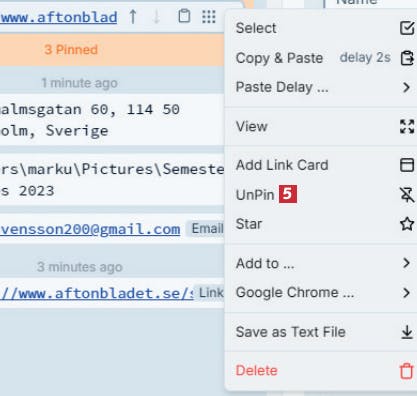Click the clipboard copy icon in toolbar

tap(184, 16)
